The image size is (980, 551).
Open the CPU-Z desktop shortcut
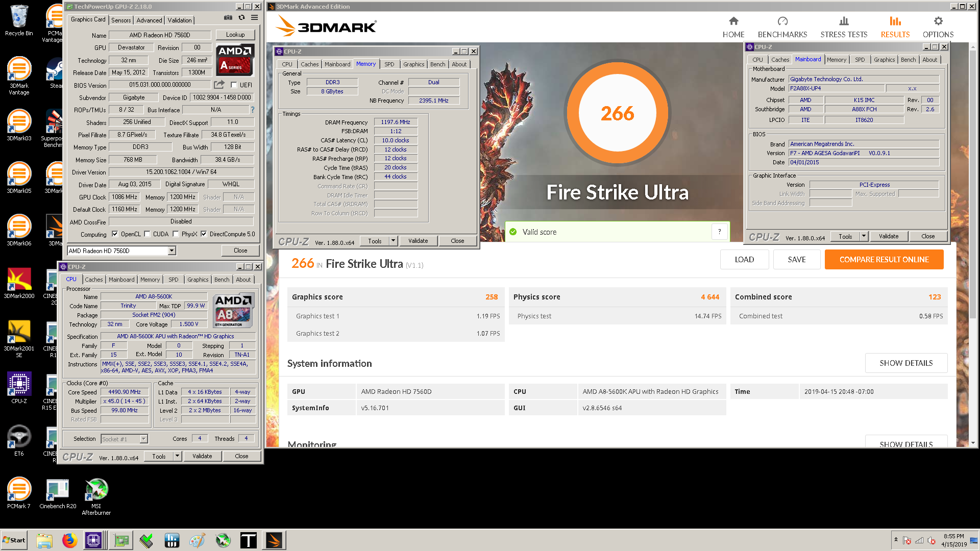pyautogui.click(x=19, y=388)
